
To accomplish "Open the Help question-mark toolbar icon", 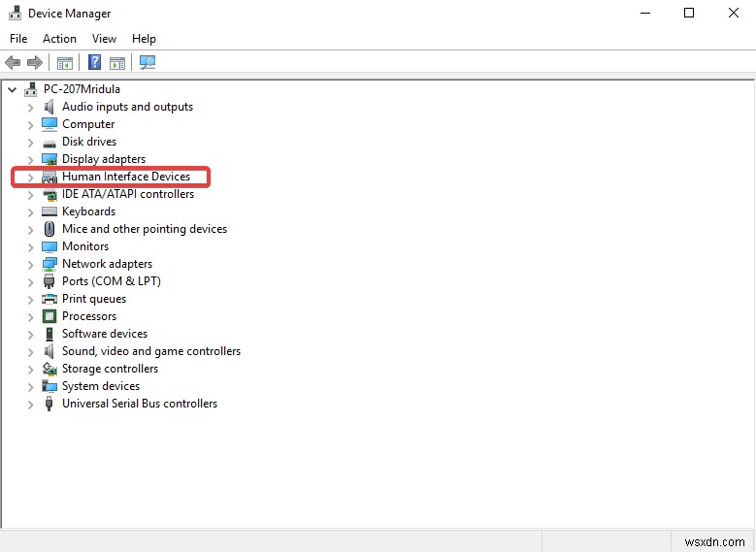I will (x=94, y=62).
